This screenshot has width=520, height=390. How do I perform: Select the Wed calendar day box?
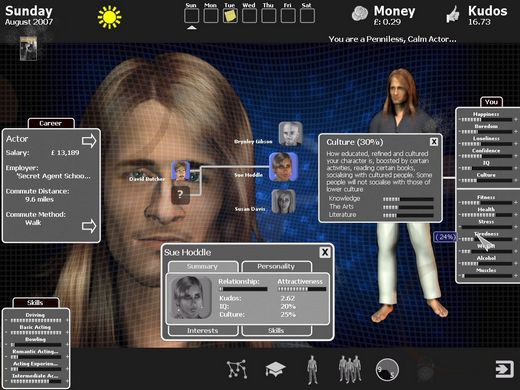[x=249, y=15]
